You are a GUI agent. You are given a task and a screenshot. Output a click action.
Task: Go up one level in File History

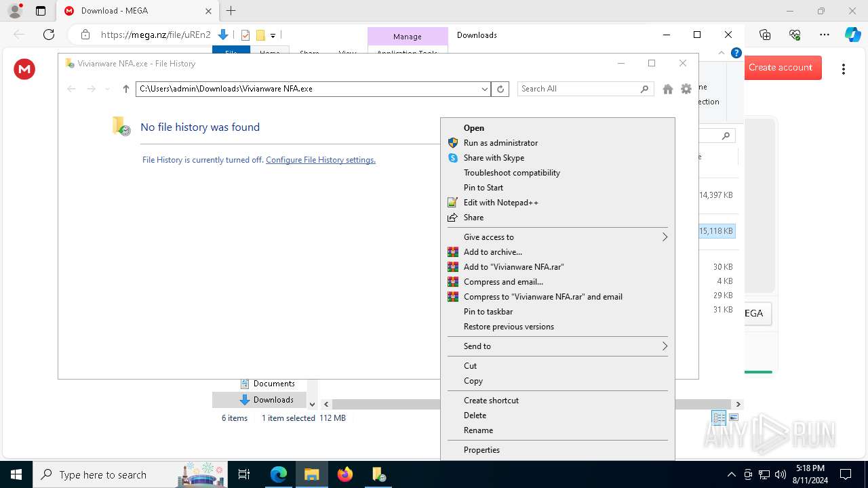pyautogui.click(x=125, y=89)
